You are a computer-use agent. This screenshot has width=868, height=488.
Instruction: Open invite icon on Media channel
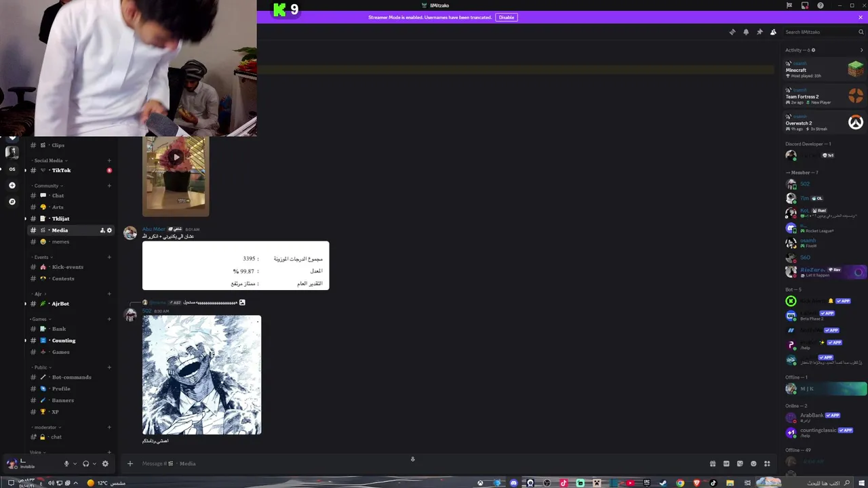(102, 230)
